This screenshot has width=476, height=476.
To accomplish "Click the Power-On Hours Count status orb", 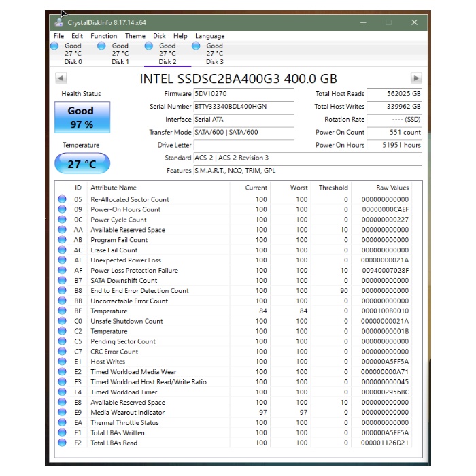I will (63, 209).
